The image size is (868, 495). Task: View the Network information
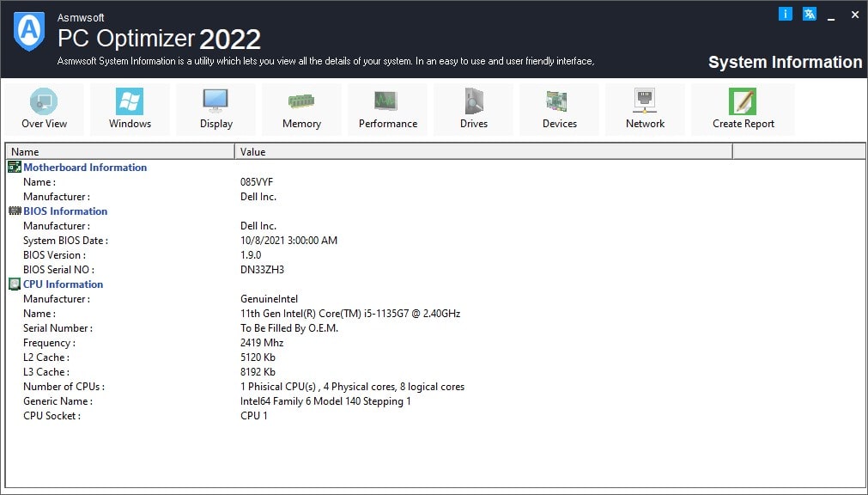pyautogui.click(x=645, y=109)
